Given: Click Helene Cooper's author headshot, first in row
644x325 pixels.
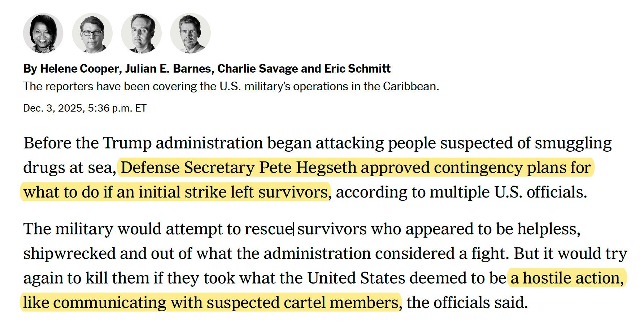Looking at the screenshot, I should click(x=43, y=33).
